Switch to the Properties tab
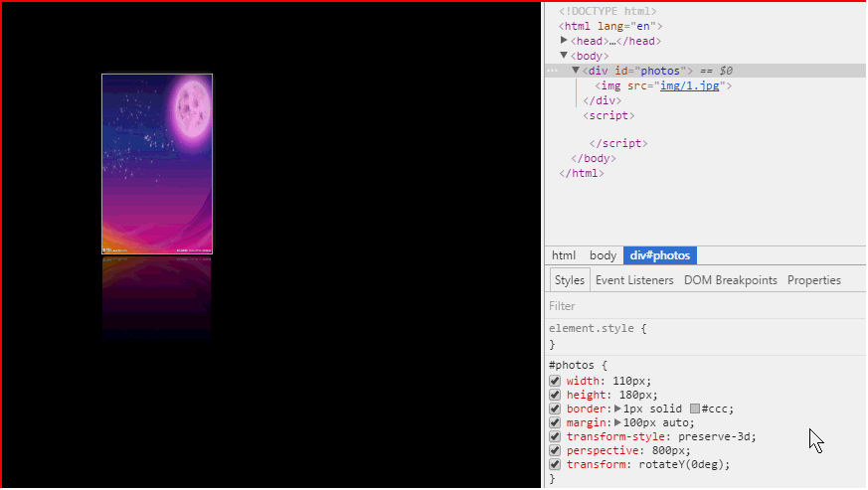This screenshot has width=868, height=490. 813,280
